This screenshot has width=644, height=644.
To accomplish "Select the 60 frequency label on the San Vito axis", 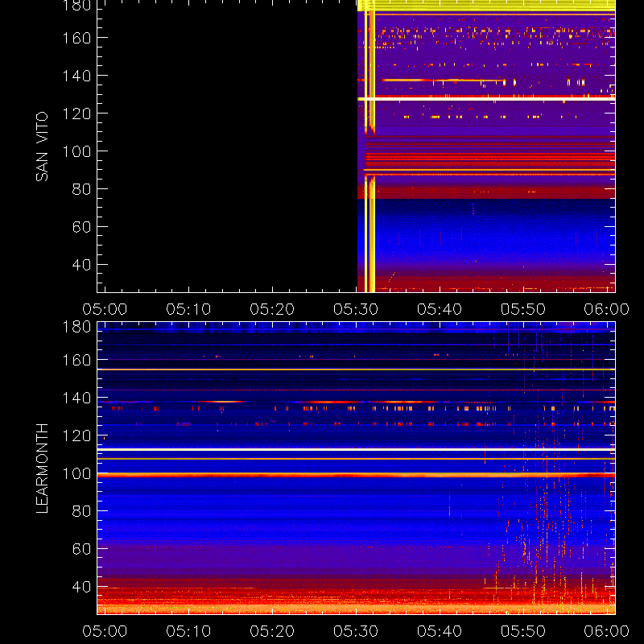I will 82,227.
